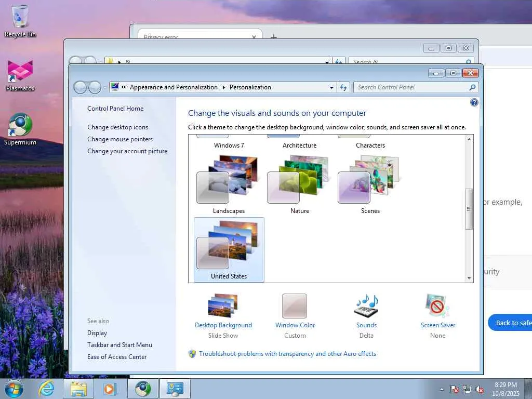Image resolution: width=532 pixels, height=399 pixels.
Task: Click the Windows Start orb
Action: 14,389
